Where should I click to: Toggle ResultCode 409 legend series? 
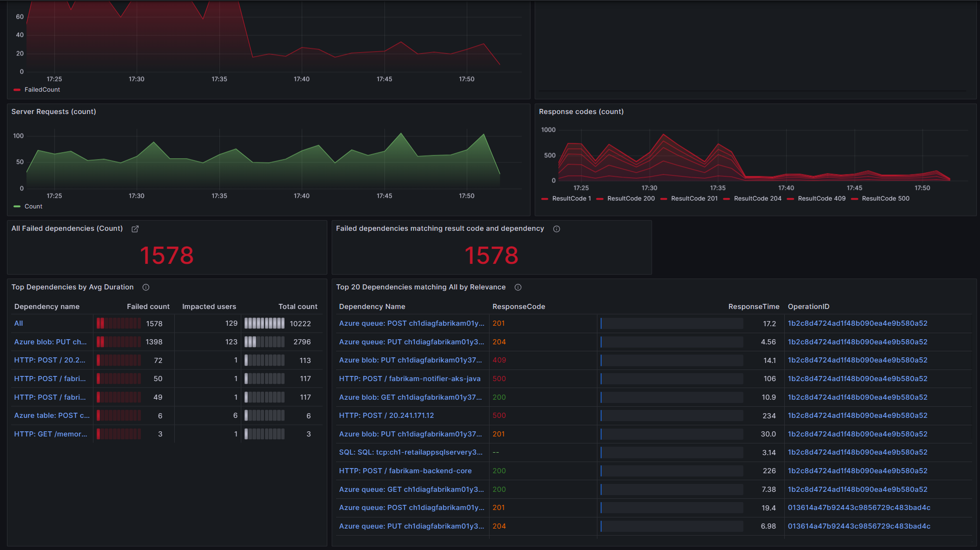pyautogui.click(x=821, y=199)
